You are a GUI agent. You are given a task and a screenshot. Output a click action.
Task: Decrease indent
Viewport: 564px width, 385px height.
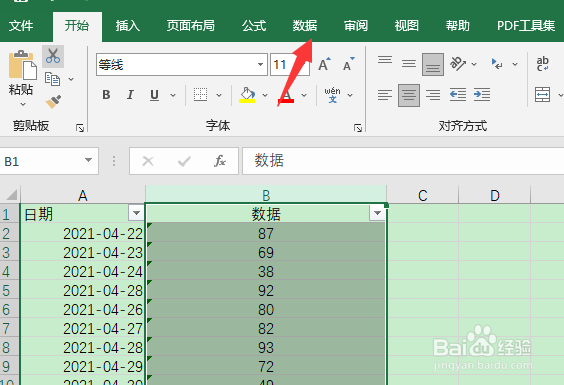tap(458, 95)
